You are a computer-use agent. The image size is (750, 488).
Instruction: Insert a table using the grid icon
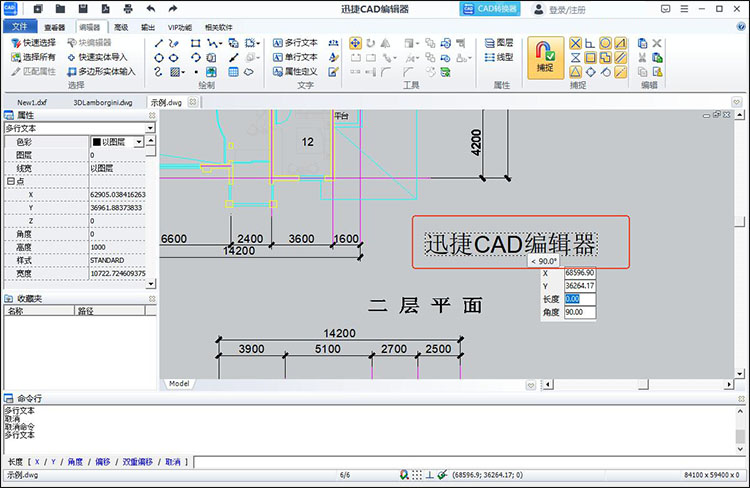point(233,72)
